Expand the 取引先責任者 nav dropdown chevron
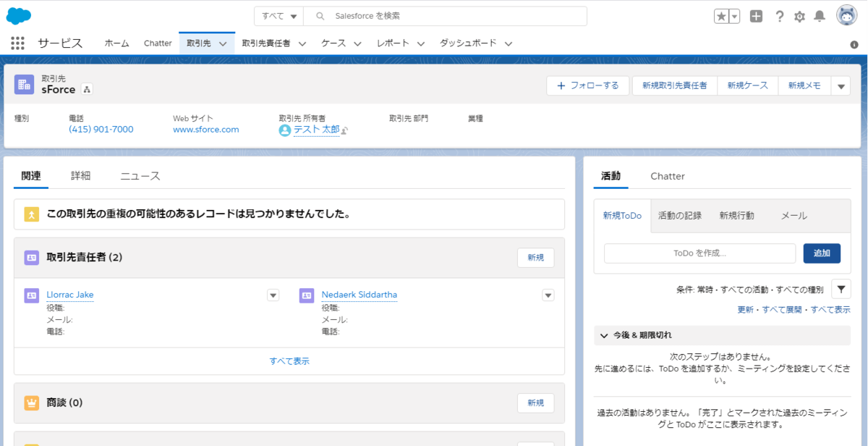 tap(302, 43)
